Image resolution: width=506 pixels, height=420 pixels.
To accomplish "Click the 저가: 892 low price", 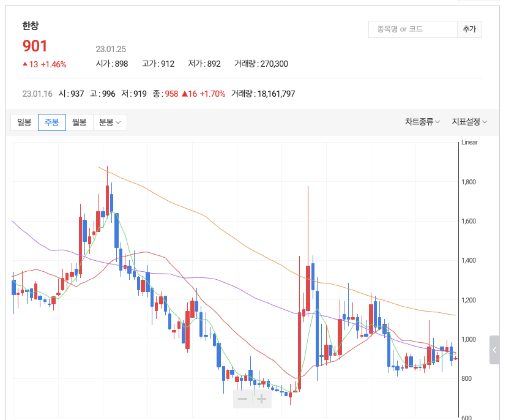I will tap(204, 64).
